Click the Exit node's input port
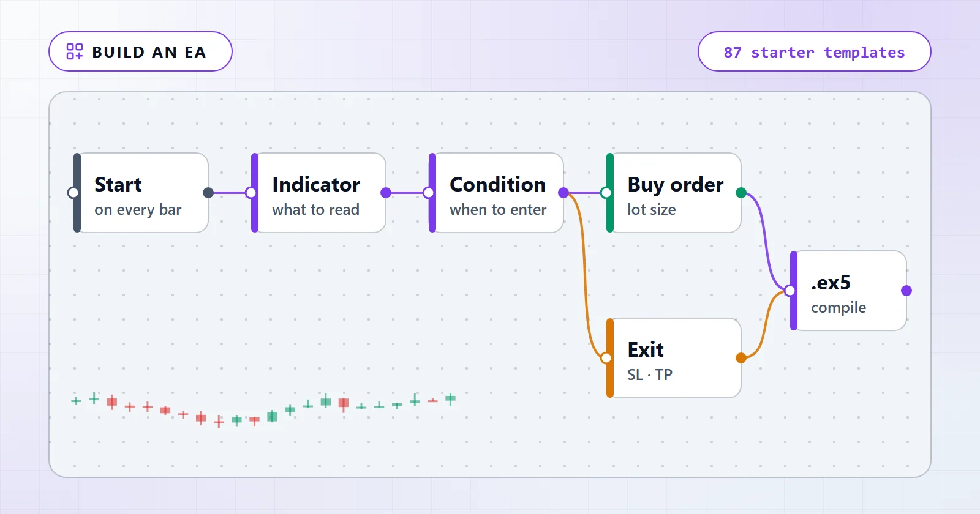 coord(606,358)
